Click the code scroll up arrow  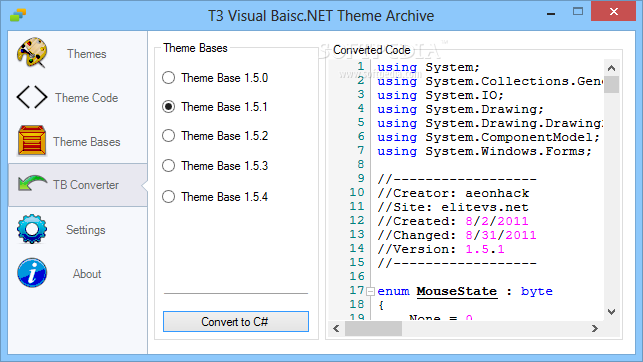click(x=611, y=68)
